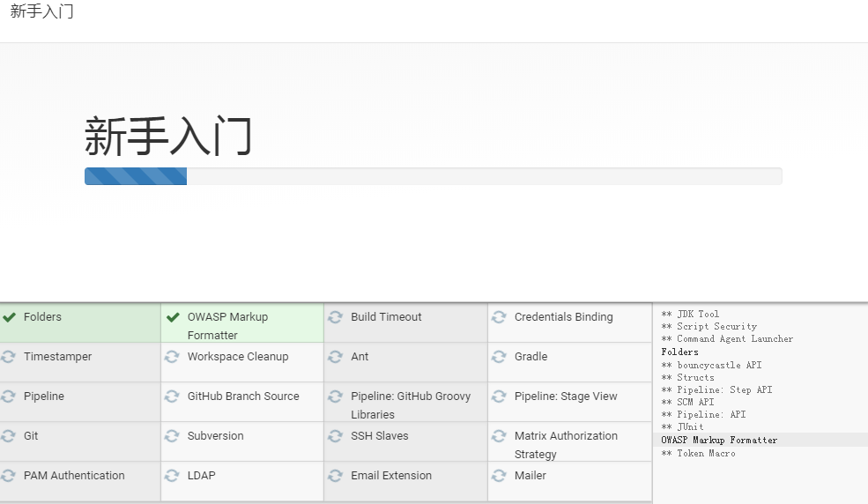Screen dimensions: 868x504
Task: Click the sync icon beside Email Extension
Action: tap(335, 476)
